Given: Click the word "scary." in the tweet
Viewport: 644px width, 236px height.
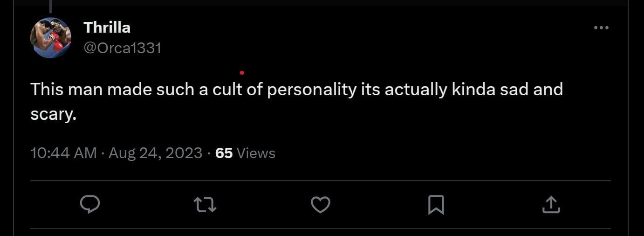Looking at the screenshot, I should (53, 113).
